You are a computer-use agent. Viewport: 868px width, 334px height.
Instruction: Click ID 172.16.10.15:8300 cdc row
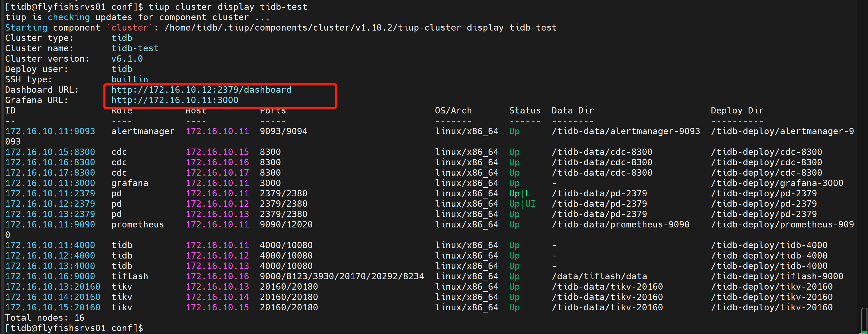click(50, 152)
